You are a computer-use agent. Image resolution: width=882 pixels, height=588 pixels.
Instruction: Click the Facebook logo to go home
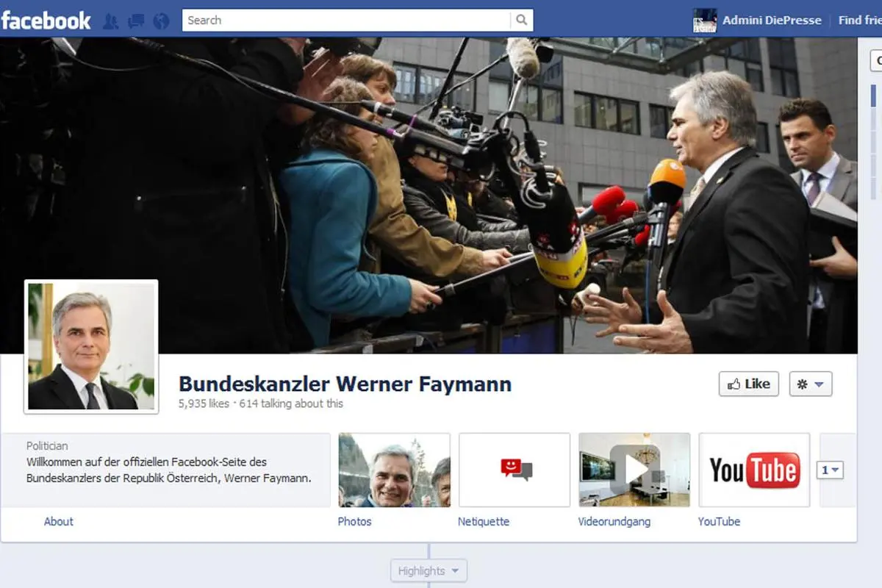(x=46, y=20)
